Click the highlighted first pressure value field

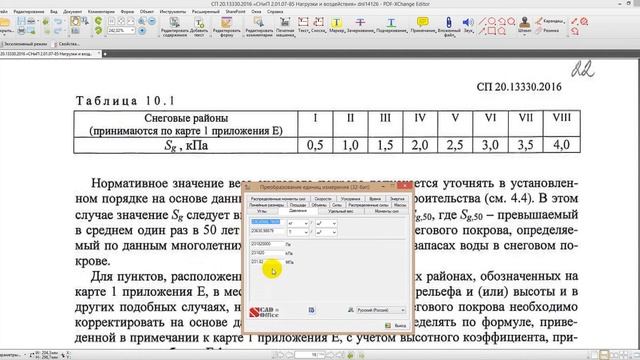[266, 222]
